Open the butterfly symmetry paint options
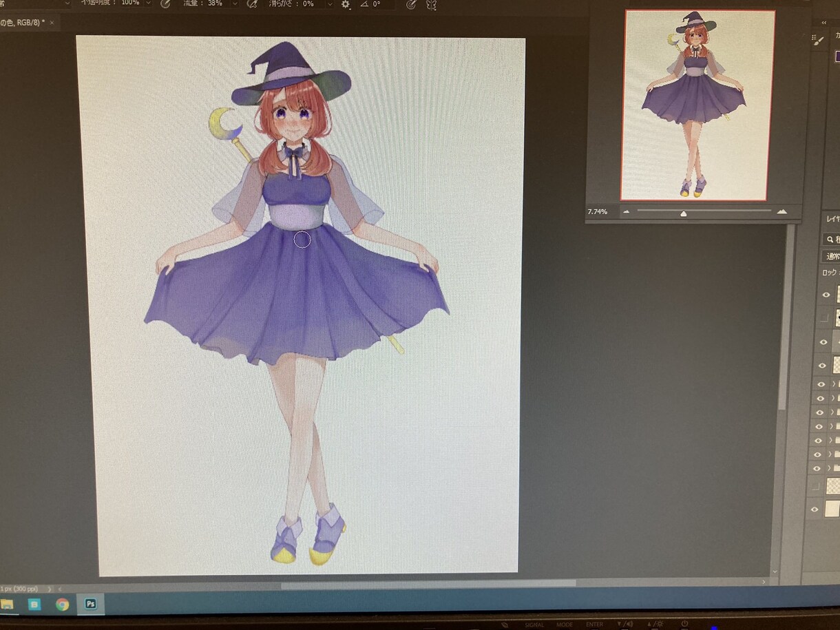The height and width of the screenshot is (630, 840). point(431,4)
